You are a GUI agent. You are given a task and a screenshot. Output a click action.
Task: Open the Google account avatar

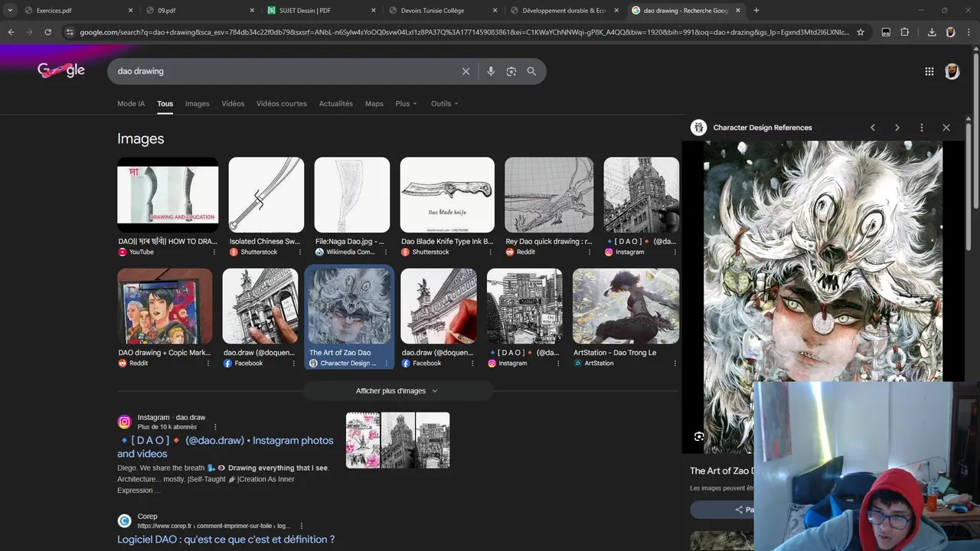[952, 71]
